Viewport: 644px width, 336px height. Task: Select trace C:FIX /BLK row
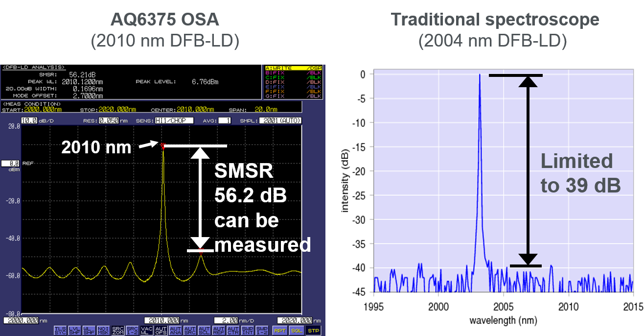[x=293, y=77]
